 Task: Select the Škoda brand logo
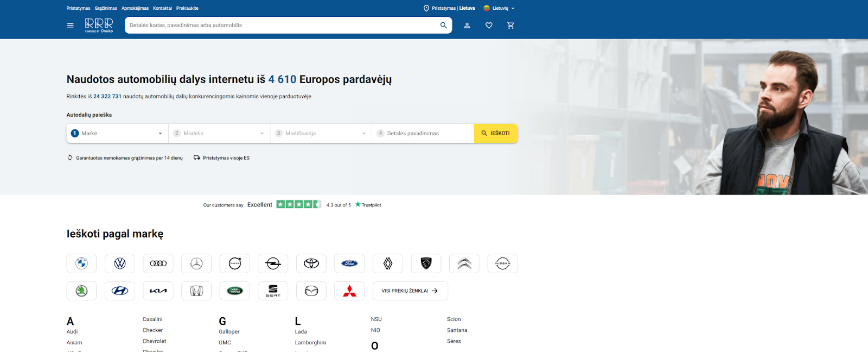tap(81, 291)
